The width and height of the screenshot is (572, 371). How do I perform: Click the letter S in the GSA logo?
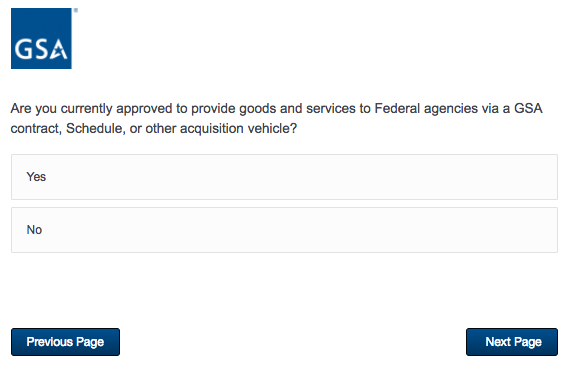click(40, 49)
